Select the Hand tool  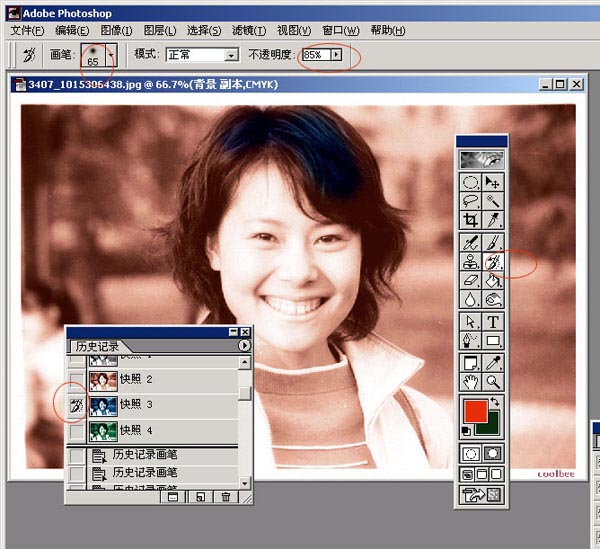(x=470, y=381)
